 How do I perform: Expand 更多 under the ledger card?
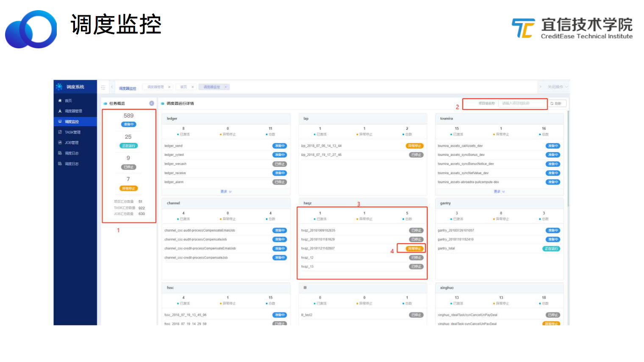coord(226,192)
